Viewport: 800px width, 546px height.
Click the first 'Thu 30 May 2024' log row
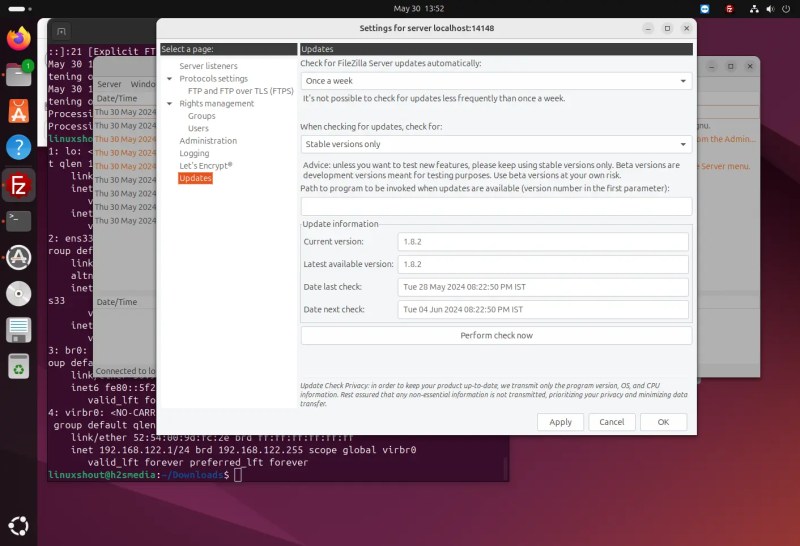coord(126,112)
